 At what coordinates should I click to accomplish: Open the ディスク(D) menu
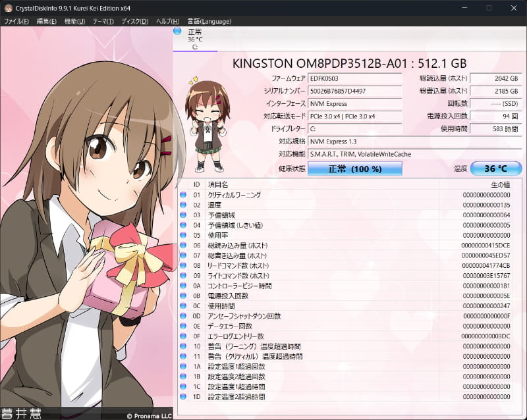click(x=134, y=22)
